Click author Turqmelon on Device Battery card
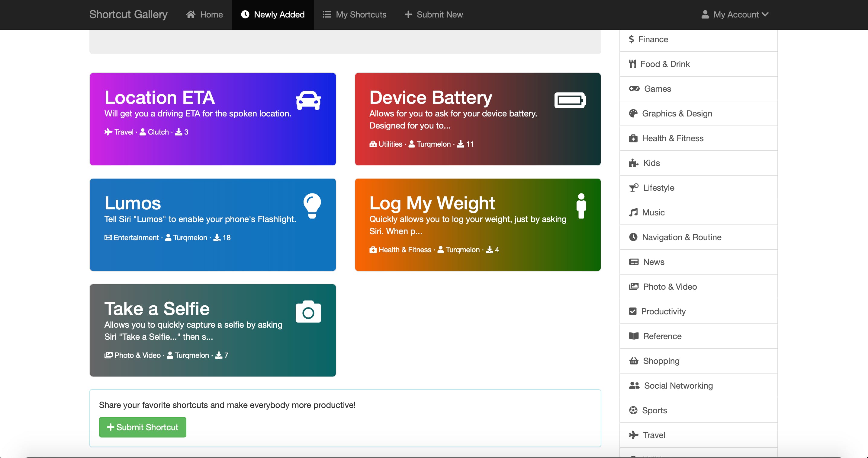This screenshot has width=868, height=458. click(429, 144)
